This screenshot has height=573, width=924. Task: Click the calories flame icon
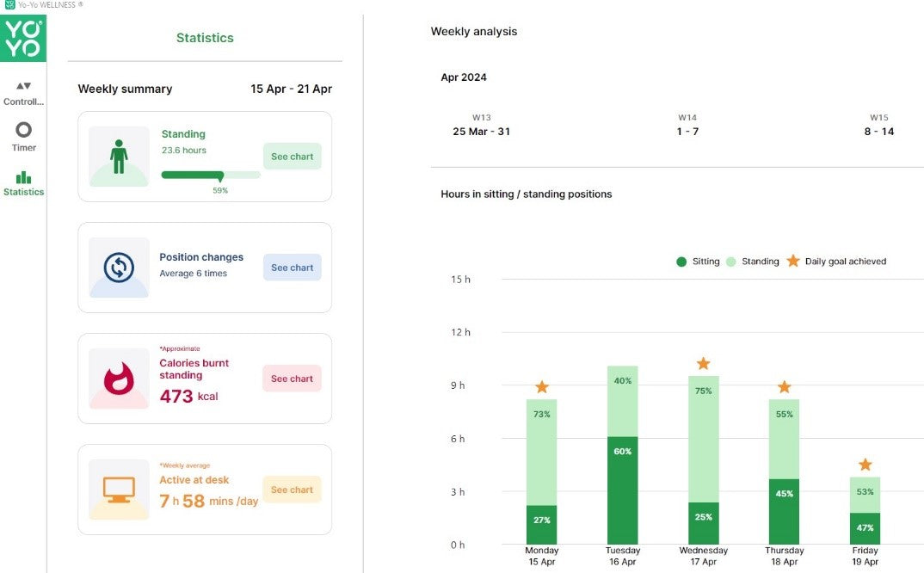point(119,379)
